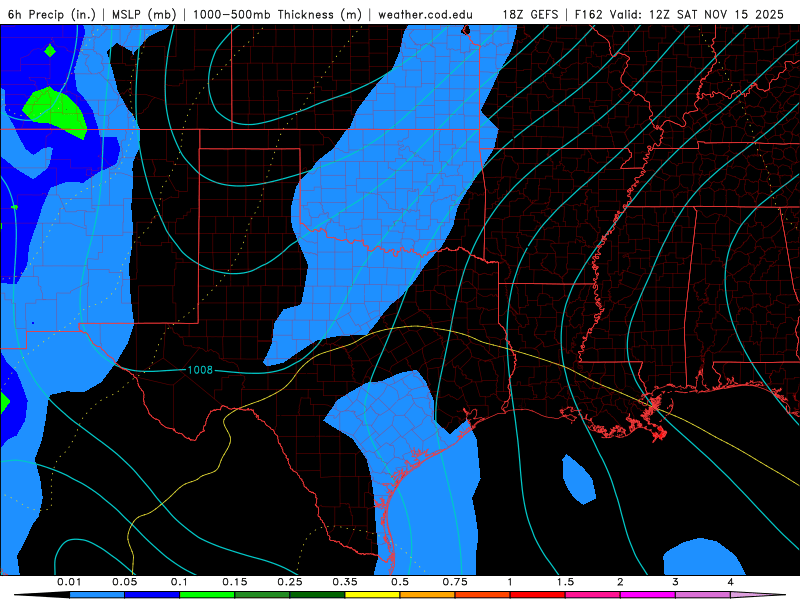Image resolution: width=800 pixels, height=600 pixels.
Task: Click the '18Z GEFS' model run label
Action: pyautogui.click(x=531, y=14)
